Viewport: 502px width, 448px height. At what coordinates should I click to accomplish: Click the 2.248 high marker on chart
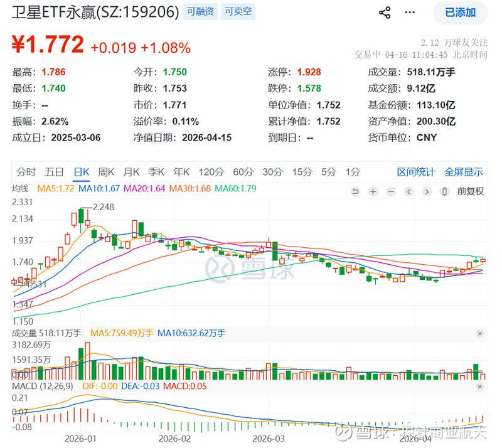point(103,207)
